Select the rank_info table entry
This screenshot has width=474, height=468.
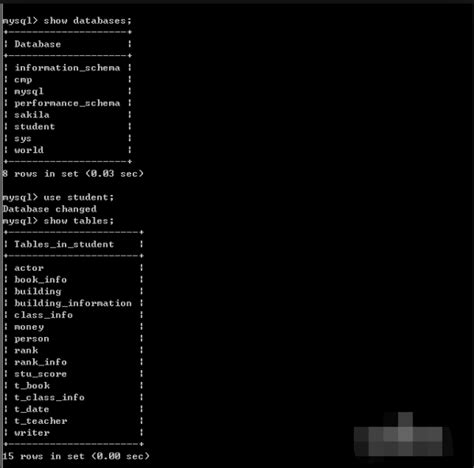pos(40,362)
